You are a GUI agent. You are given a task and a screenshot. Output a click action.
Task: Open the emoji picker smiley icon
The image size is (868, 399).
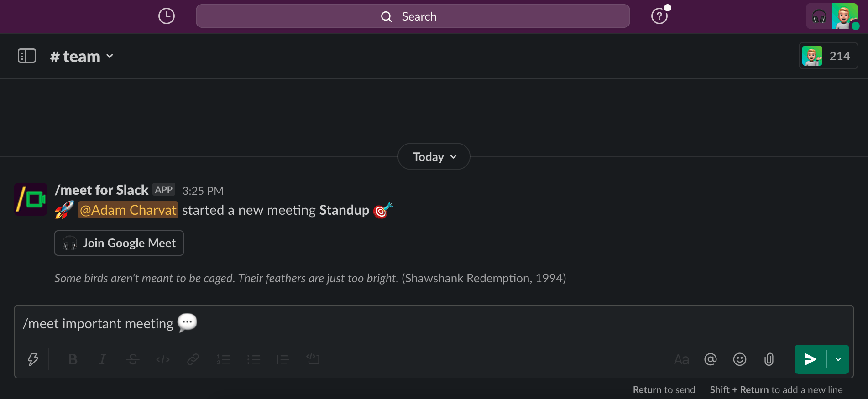740,359
